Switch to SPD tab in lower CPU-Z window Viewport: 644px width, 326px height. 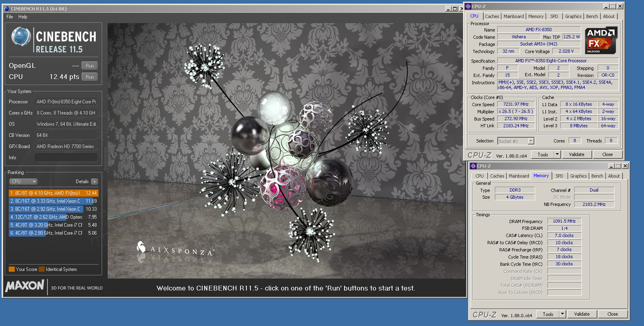tap(559, 176)
